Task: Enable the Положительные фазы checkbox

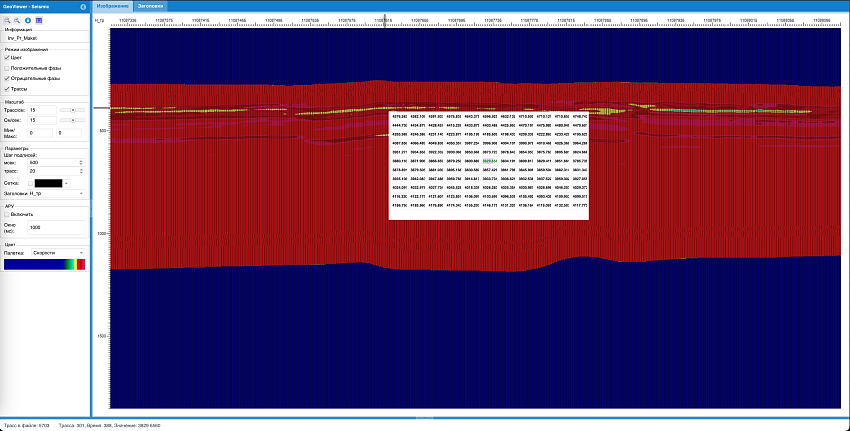Action: (8, 68)
